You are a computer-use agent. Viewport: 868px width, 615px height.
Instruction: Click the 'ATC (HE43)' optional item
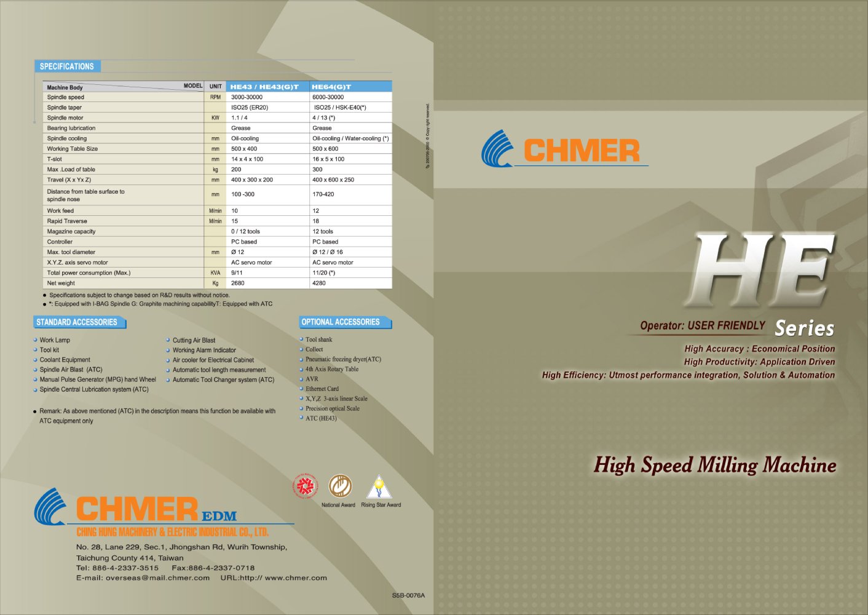(322, 418)
